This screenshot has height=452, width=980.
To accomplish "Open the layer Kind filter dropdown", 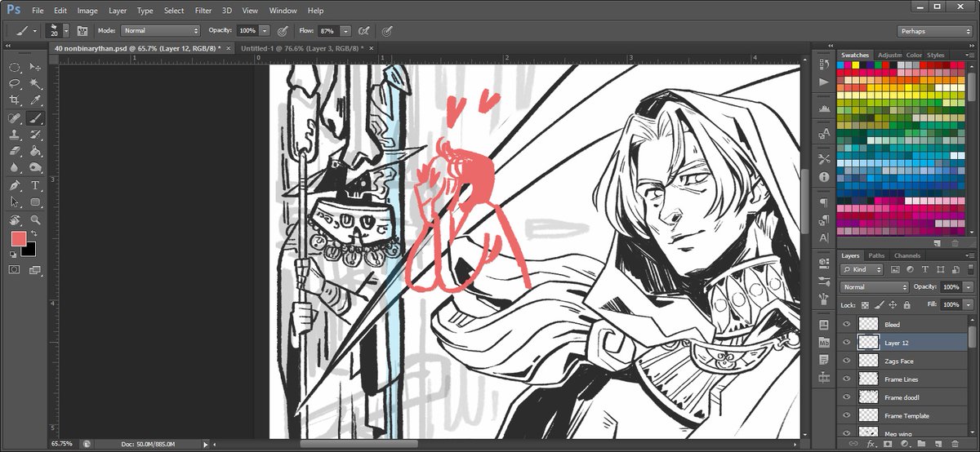I will click(862, 269).
